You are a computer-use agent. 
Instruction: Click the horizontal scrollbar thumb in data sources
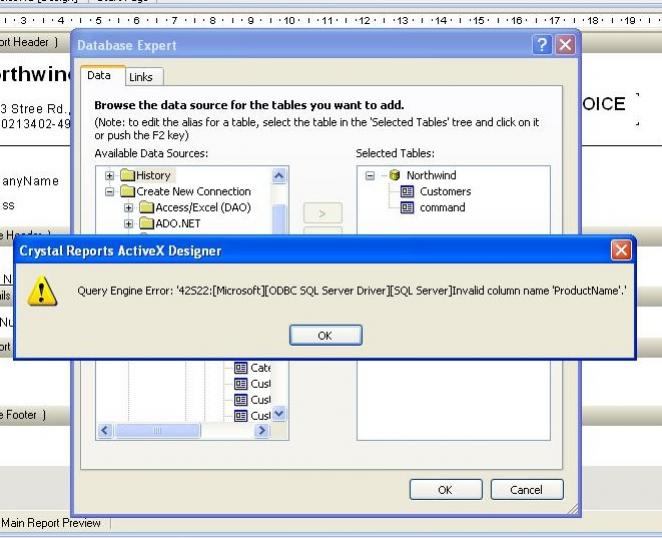tap(157, 430)
